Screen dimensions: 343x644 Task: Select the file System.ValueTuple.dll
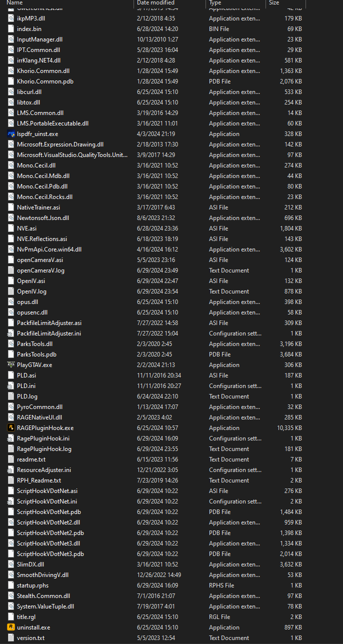pos(45,606)
